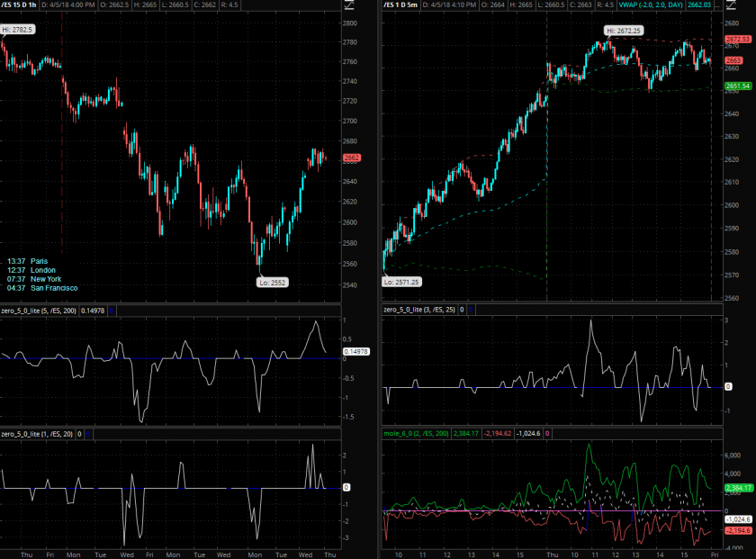Click the red 2672.53 price axis tag

(x=738, y=40)
